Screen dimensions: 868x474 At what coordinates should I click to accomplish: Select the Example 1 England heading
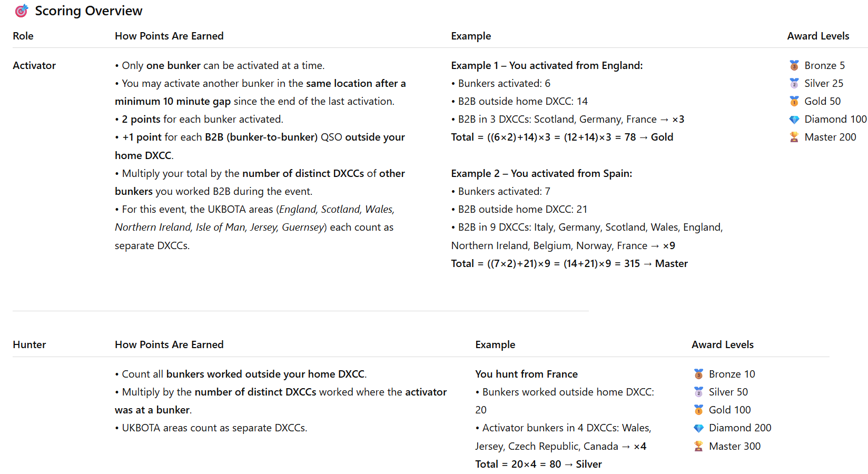pos(547,65)
